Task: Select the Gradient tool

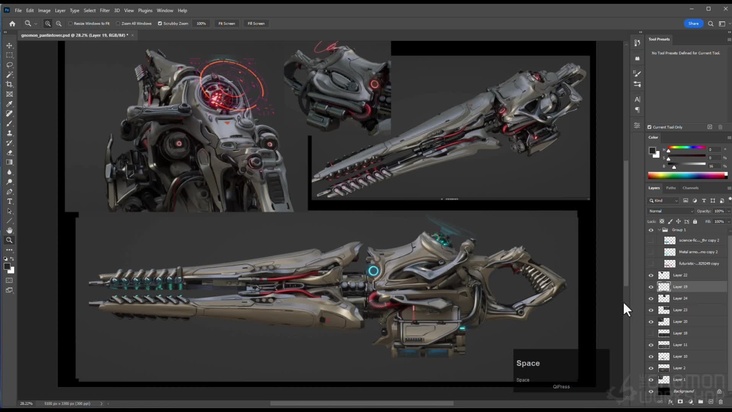Action: (9, 162)
